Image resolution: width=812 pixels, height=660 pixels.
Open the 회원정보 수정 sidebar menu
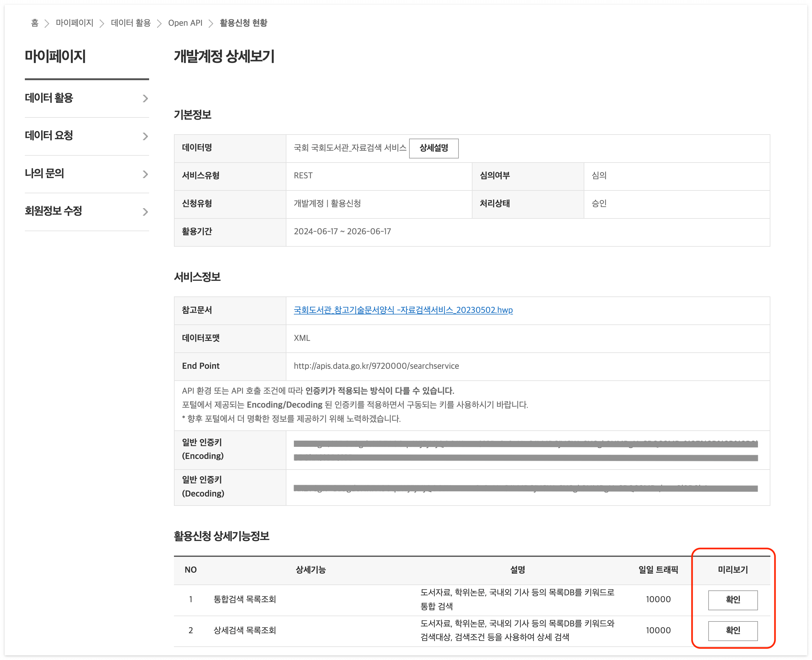53,211
